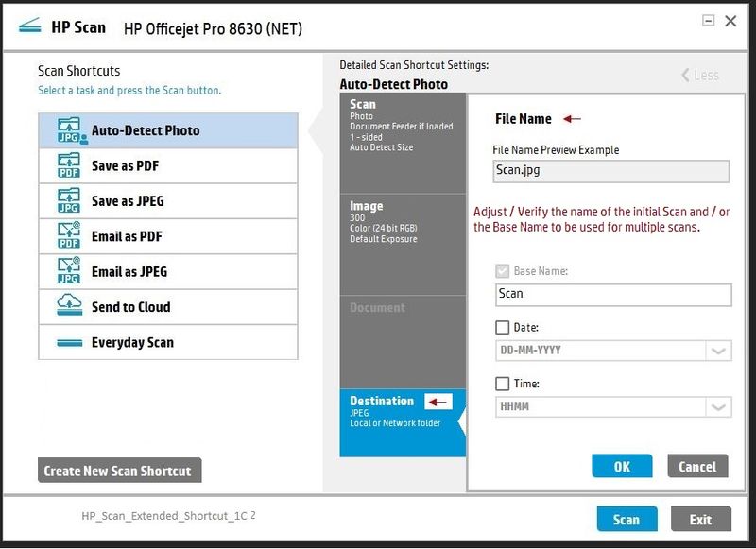756x549 pixels.
Task: Click the File Name Preview Example field
Action: pyautogui.click(x=610, y=171)
